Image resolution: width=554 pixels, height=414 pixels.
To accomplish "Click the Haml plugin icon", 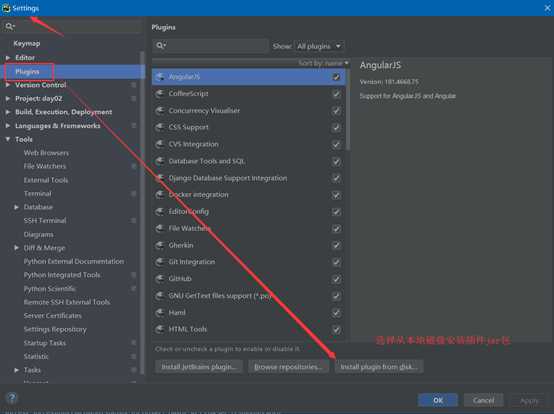I will pyautogui.click(x=160, y=313).
